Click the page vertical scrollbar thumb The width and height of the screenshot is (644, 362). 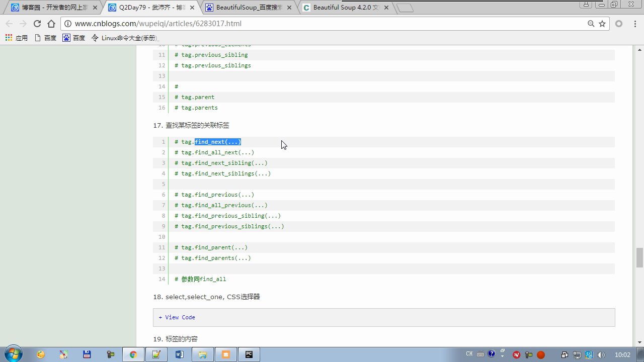[x=639, y=257]
